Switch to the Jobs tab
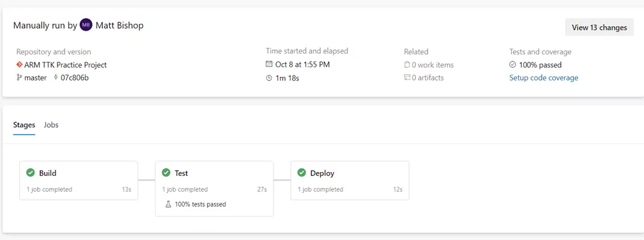Viewport: 644px width, 240px height. coord(51,125)
